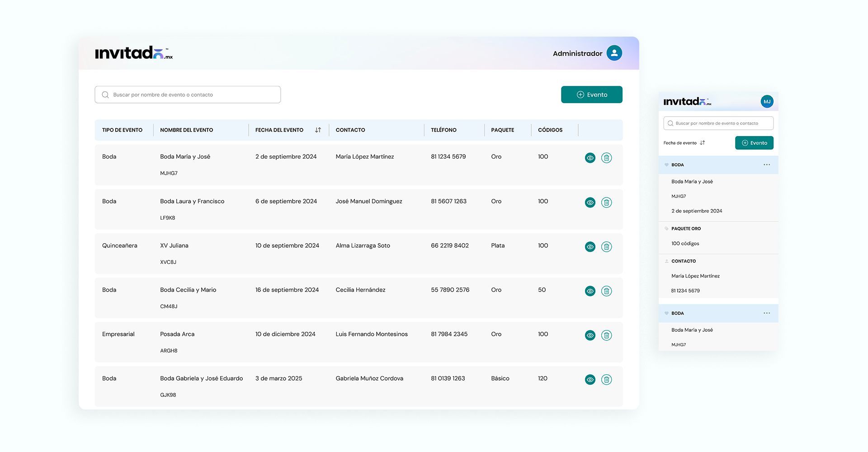Screen dimensions: 868x452
Task: Click trash icon for Boda Gabriela y José Eduardo
Action: click(x=606, y=380)
